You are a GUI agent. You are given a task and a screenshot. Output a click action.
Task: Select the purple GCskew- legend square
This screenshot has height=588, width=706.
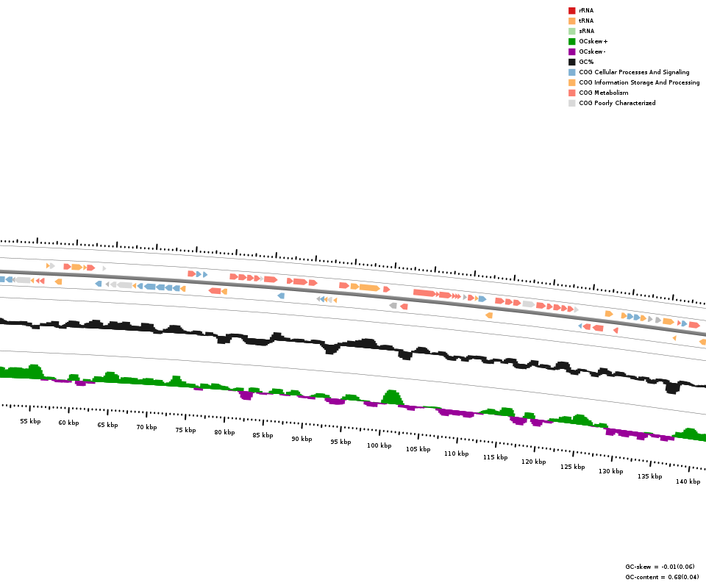(571, 51)
